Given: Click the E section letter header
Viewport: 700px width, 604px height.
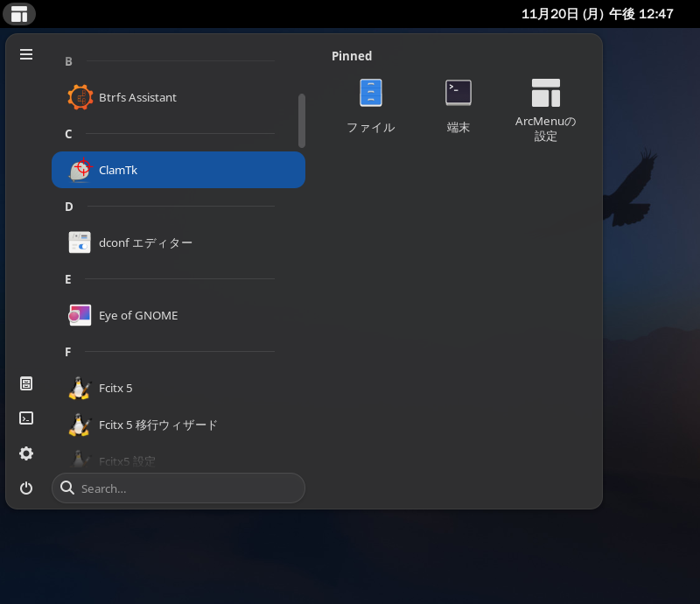Looking at the screenshot, I should [68, 279].
